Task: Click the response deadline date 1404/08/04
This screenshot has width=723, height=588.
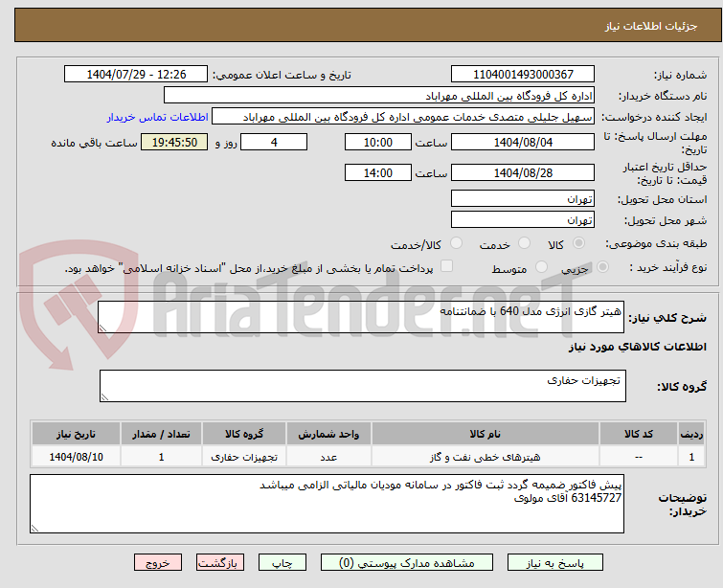Action: click(x=523, y=142)
